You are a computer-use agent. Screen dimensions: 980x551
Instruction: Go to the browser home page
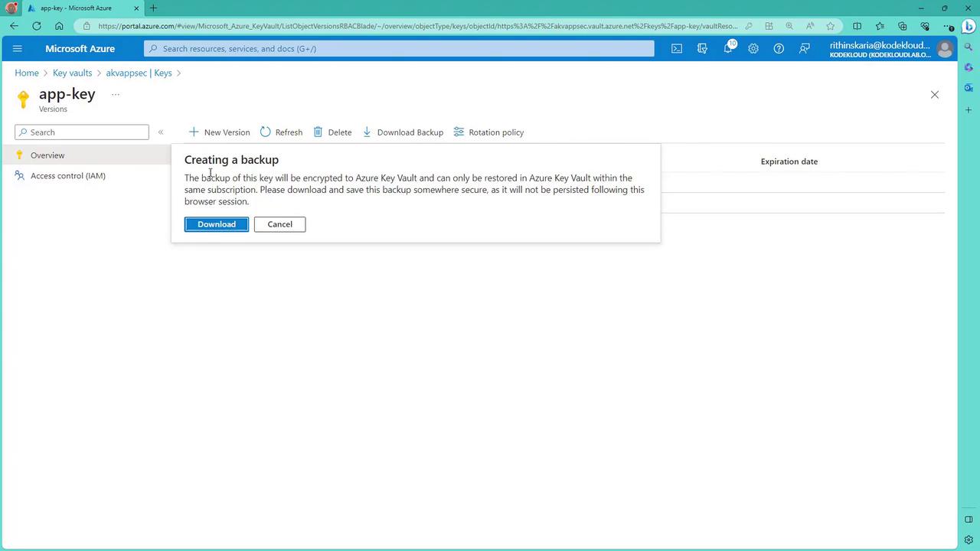click(59, 26)
